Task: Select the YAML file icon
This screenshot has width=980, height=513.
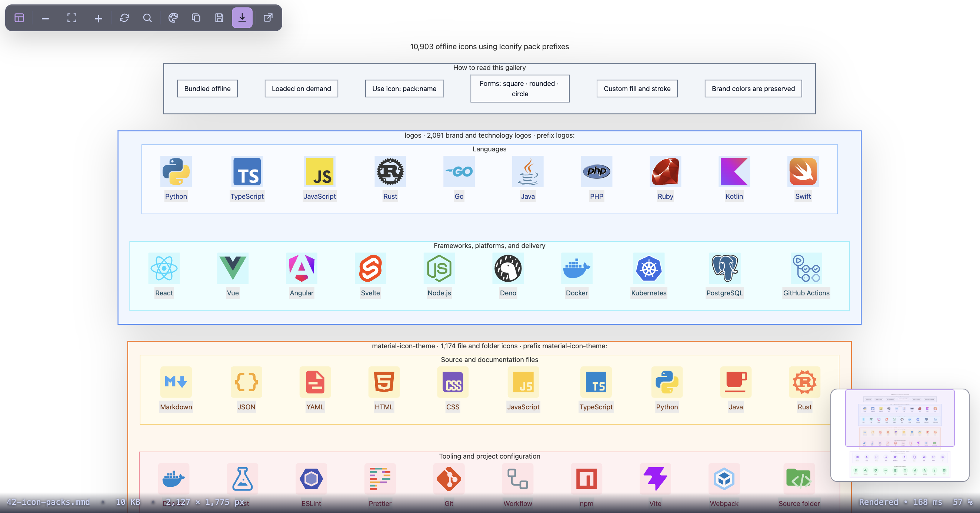Action: coord(316,382)
